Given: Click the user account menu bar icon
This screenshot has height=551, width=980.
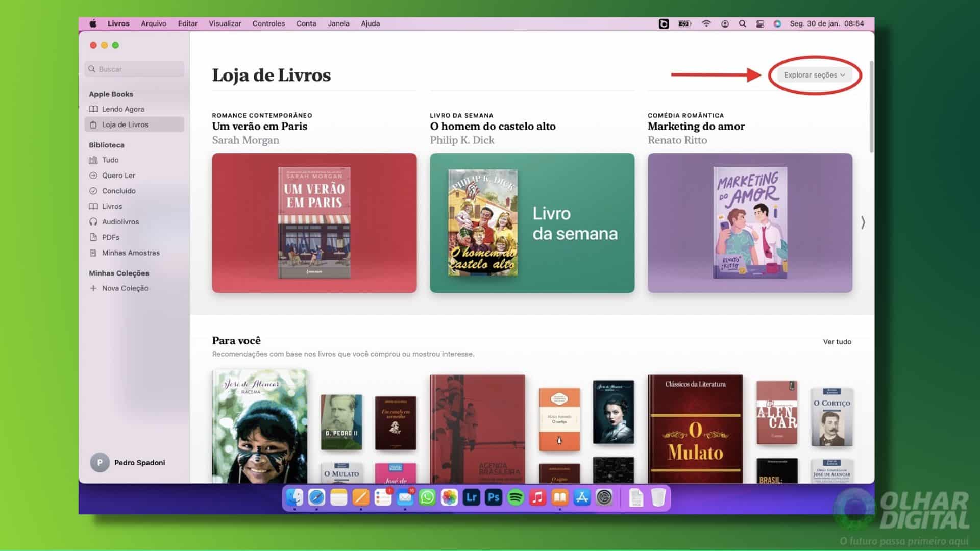Looking at the screenshot, I should tap(725, 23).
